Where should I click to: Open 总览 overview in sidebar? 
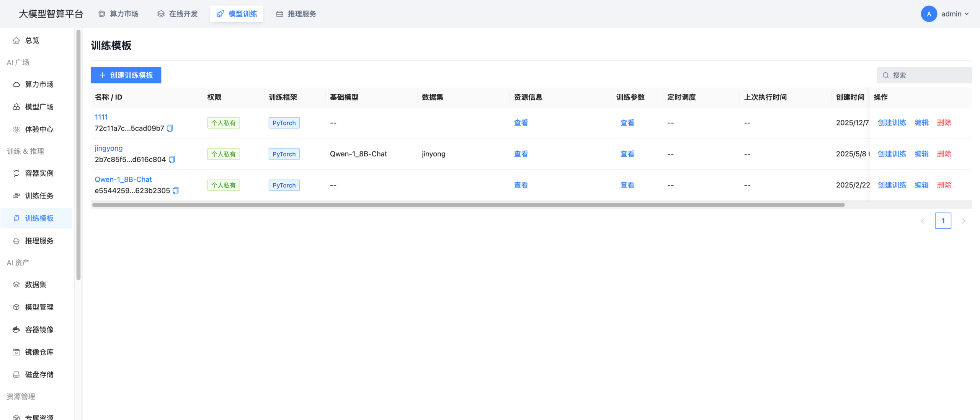tap(32, 41)
